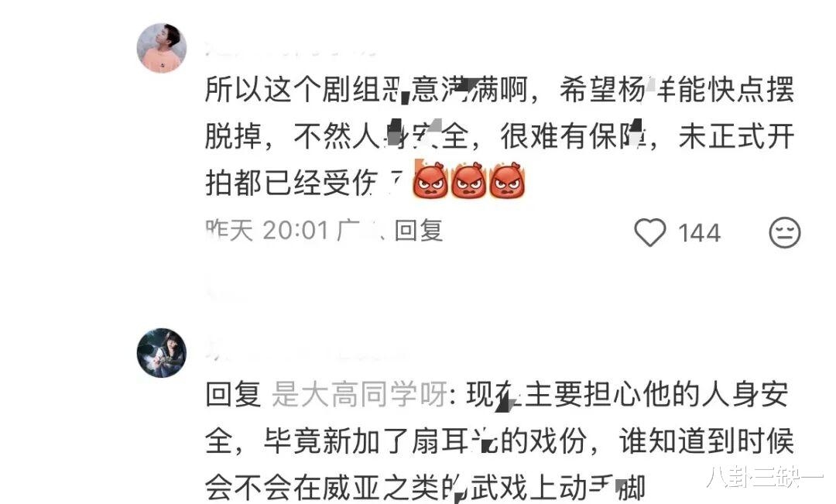Open the first commenter's pink-shirt avatar
This screenshot has height=504, width=836.
(162, 48)
